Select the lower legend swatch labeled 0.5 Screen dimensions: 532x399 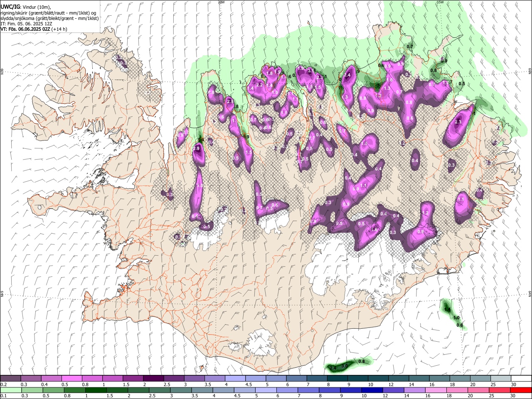(x=53, y=390)
